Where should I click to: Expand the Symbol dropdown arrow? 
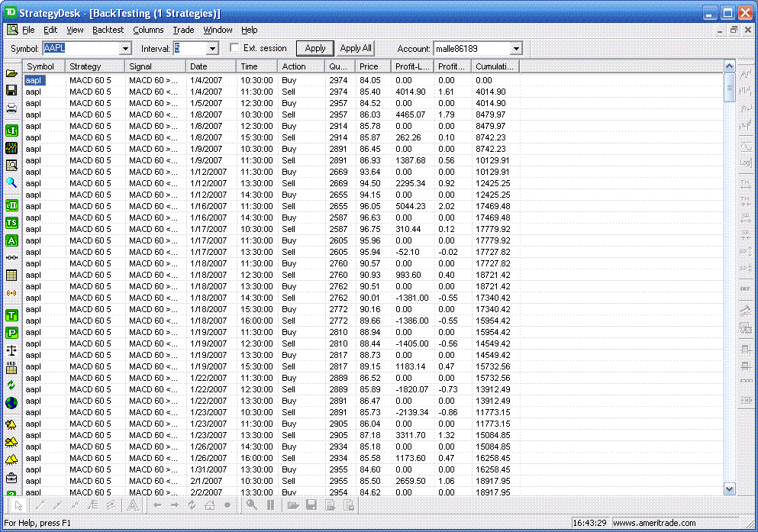click(x=126, y=48)
